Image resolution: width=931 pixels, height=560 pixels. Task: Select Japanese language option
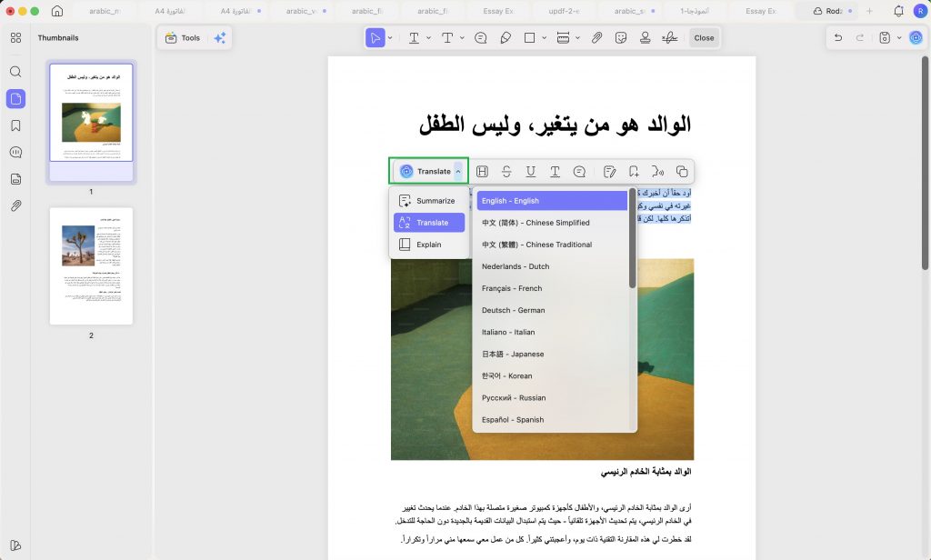pyautogui.click(x=552, y=354)
